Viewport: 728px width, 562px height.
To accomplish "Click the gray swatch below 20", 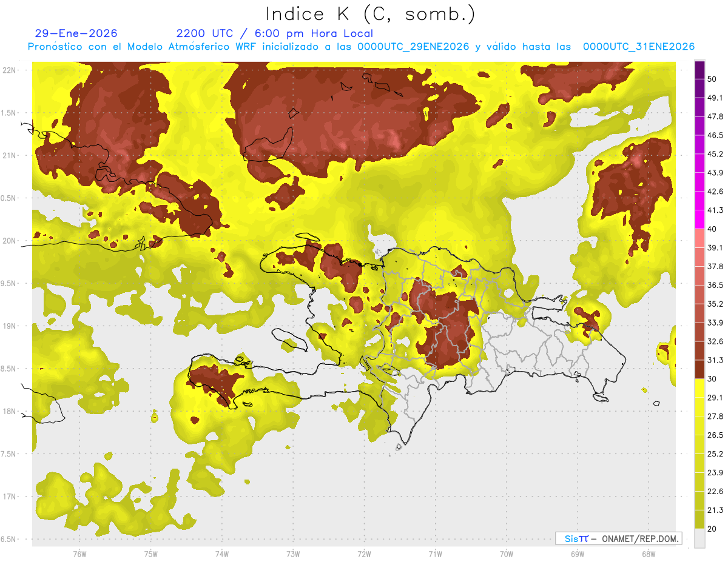I will click(x=699, y=538).
